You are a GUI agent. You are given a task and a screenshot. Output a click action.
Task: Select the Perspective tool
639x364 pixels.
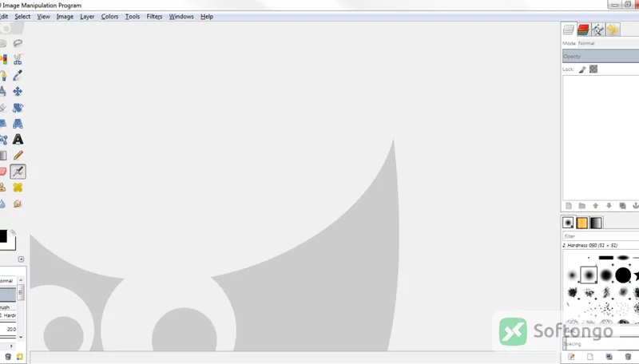[x=18, y=124]
